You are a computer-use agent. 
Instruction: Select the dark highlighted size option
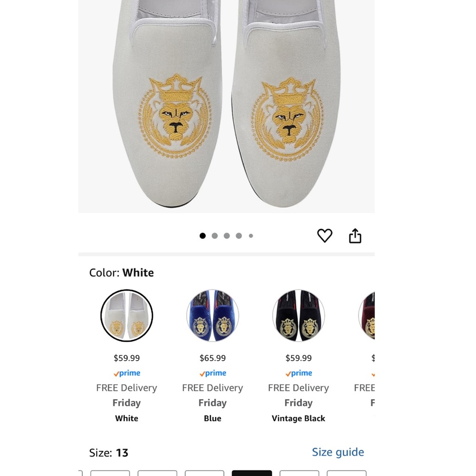(252, 473)
